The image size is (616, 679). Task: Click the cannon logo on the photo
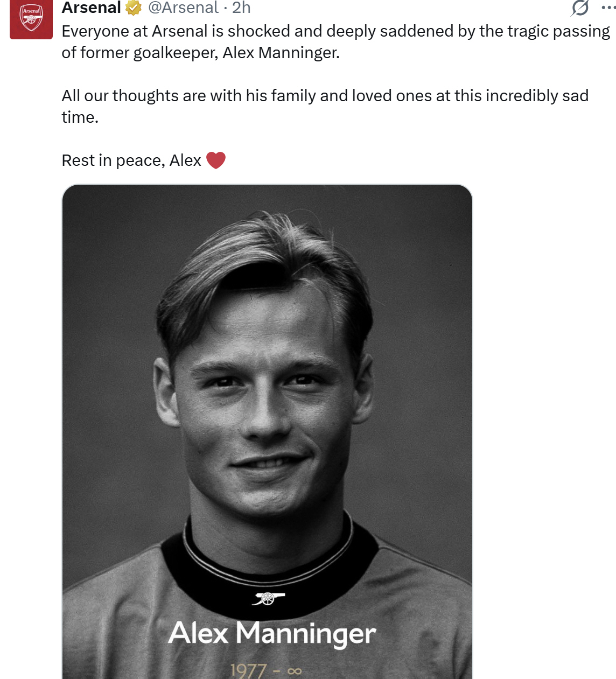click(268, 598)
